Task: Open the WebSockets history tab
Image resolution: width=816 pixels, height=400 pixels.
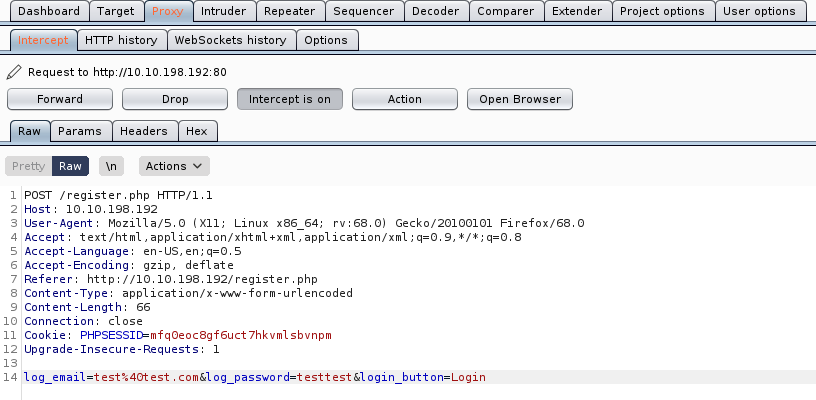Action: coord(229,40)
